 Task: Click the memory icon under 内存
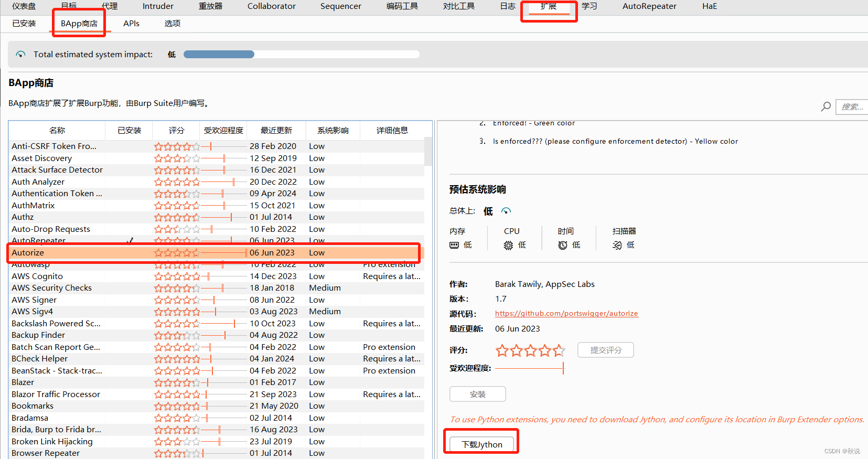454,245
